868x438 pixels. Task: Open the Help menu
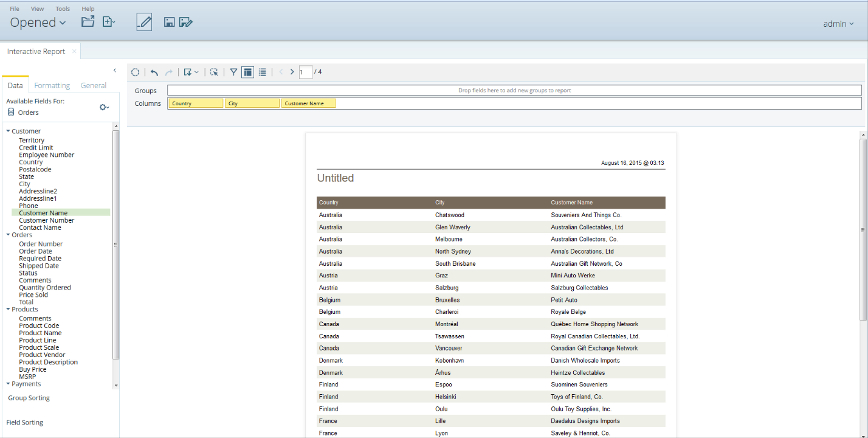(x=88, y=9)
